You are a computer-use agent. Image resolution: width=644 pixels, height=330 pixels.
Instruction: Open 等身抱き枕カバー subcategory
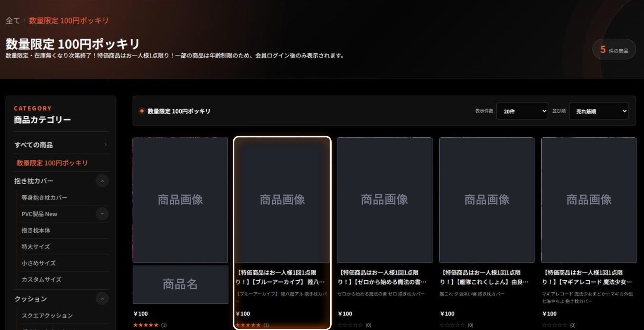44,198
